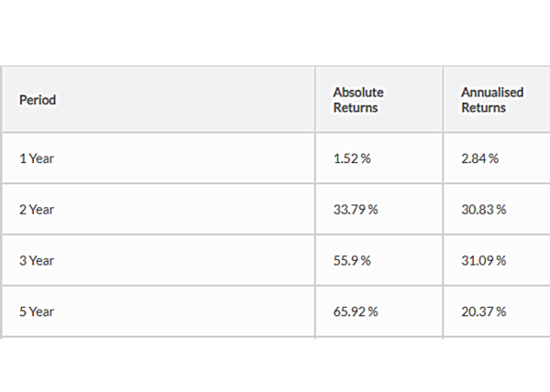Select the 2 Year period cell
The height and width of the screenshot is (392, 550).
tap(37, 210)
